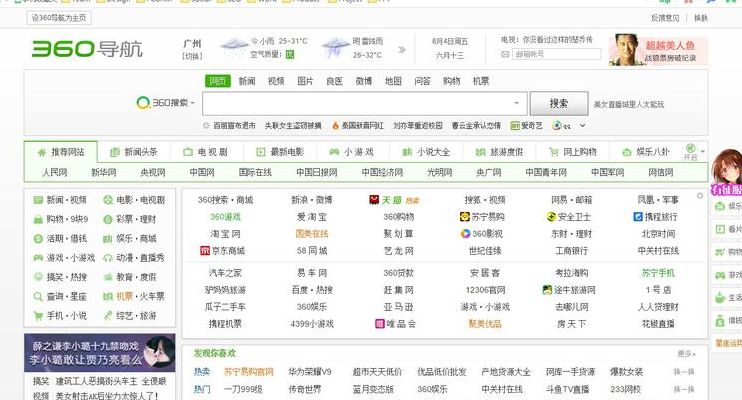Open the 游戏 gamepad shortcut in the right sidebar
This screenshot has width=742, height=400.
click(727, 275)
